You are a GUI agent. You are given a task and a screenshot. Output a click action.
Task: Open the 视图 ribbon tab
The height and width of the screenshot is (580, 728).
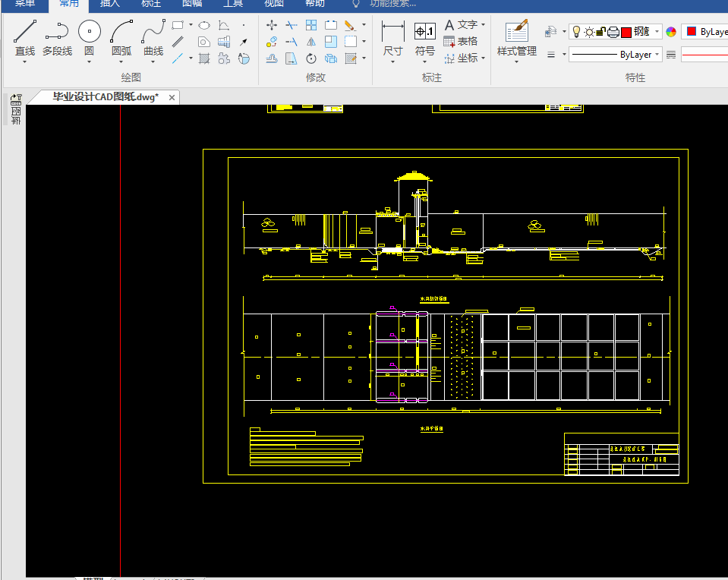coord(274,3)
